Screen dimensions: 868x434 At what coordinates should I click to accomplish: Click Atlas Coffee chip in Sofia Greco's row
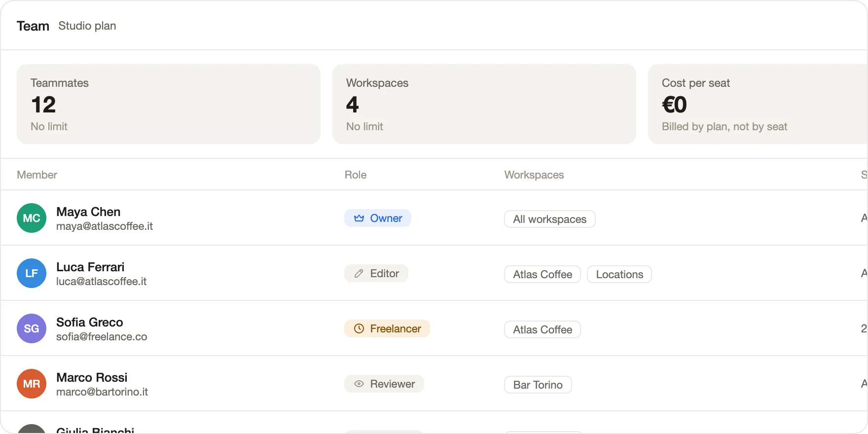point(542,329)
